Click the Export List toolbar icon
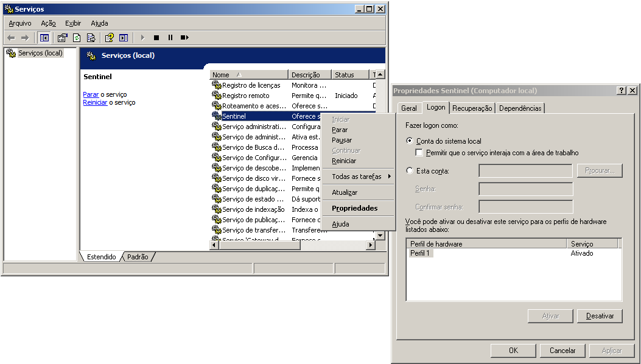This screenshot has height=364, width=641. point(91,38)
